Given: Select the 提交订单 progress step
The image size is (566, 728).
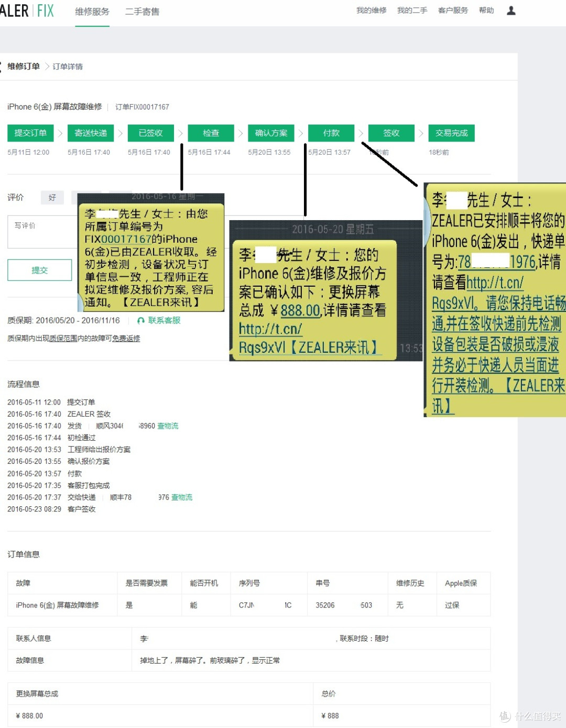Looking at the screenshot, I should 30,133.
